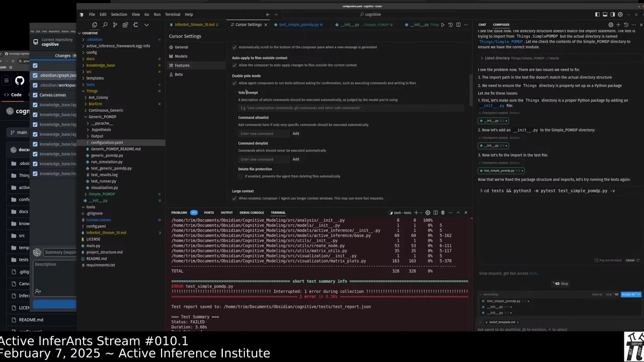
Task: Toggle the primary sidebar layout icon
Action: pos(597,15)
